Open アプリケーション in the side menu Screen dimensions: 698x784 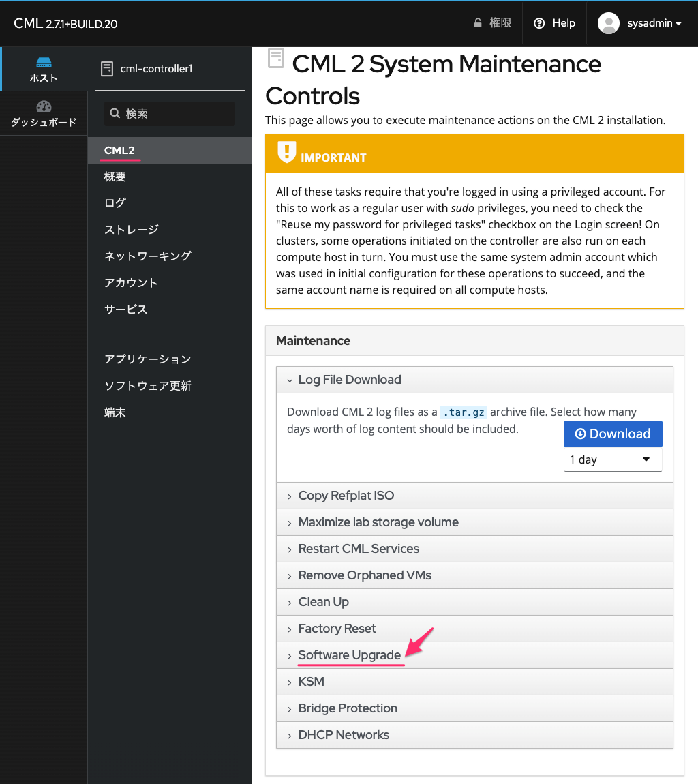170,359
